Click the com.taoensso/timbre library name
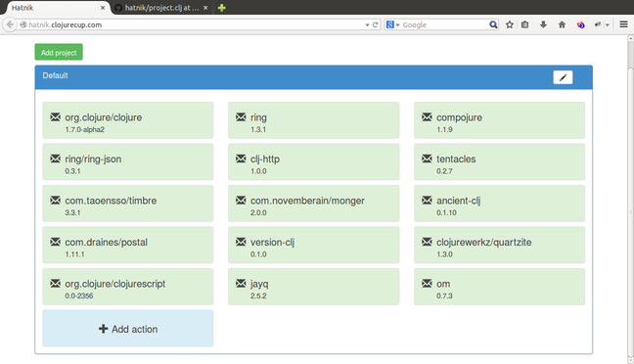The image size is (634, 364). coord(111,201)
